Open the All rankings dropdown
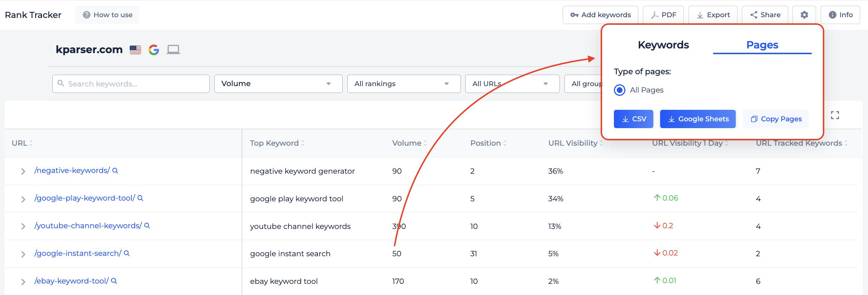The image size is (868, 295). 404,84
